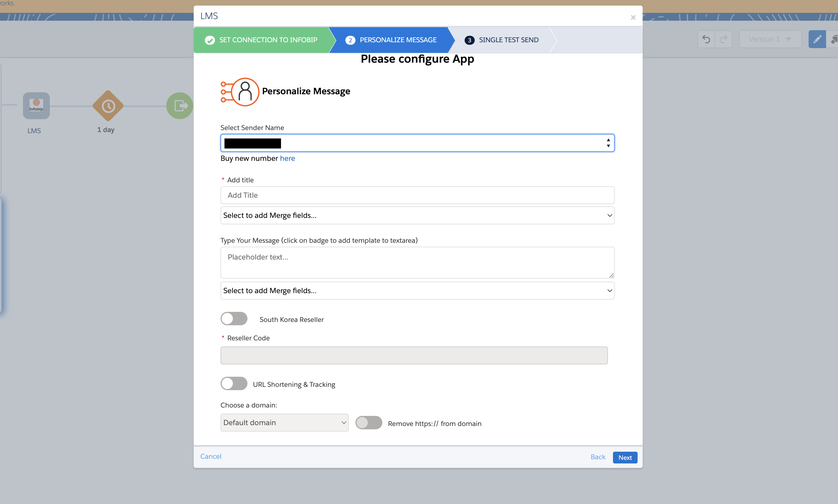
Task: Open the merge fields dropdown below Add Title
Action: click(417, 215)
